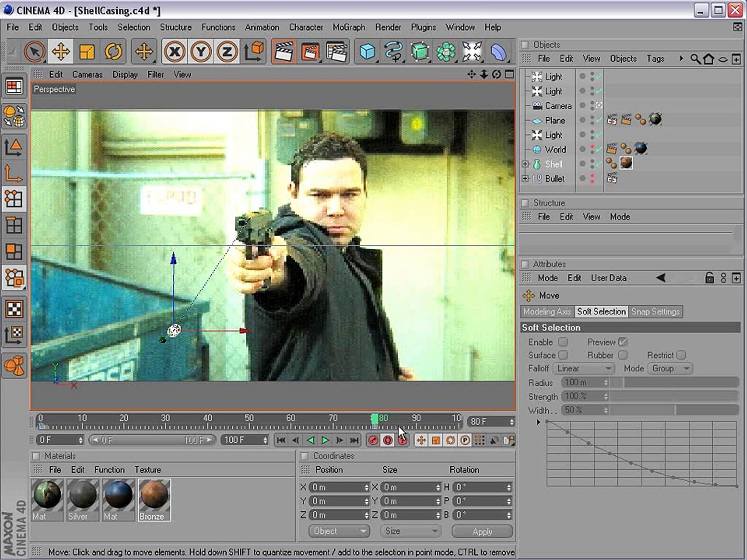Toggle the Rubber checkbox

(x=623, y=355)
